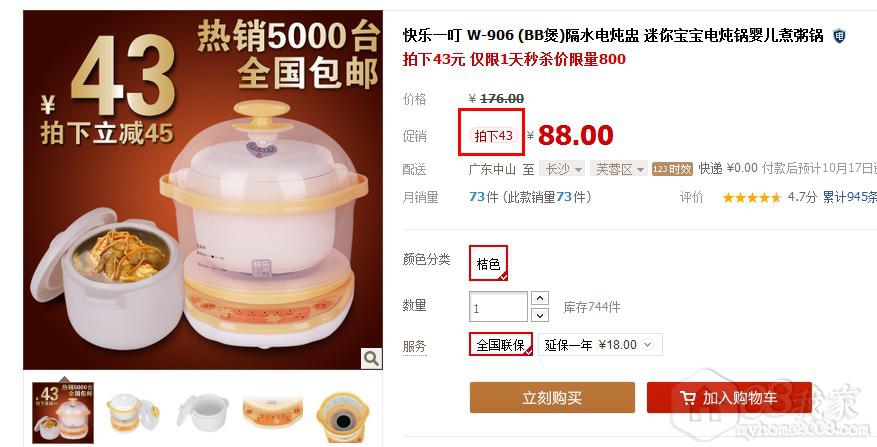Click the 拍下43 promotion tag

(493, 135)
